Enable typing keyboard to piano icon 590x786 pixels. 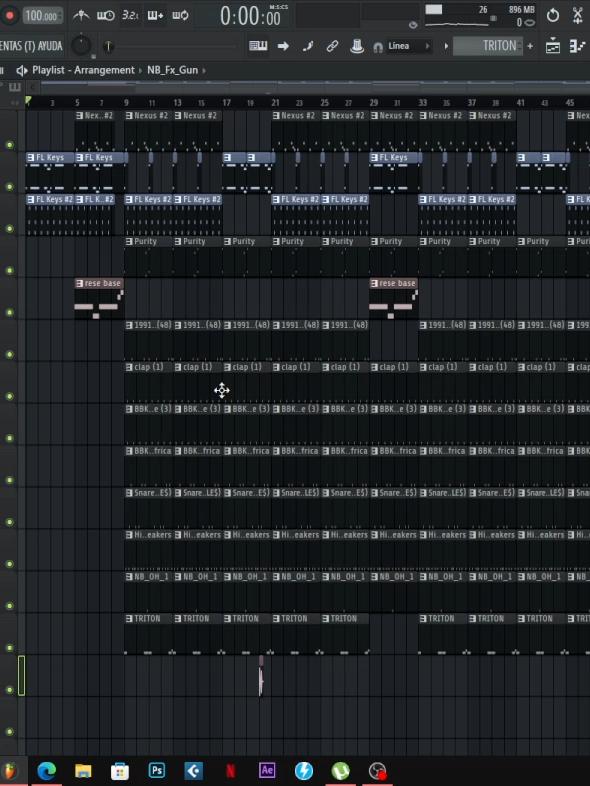(258, 46)
